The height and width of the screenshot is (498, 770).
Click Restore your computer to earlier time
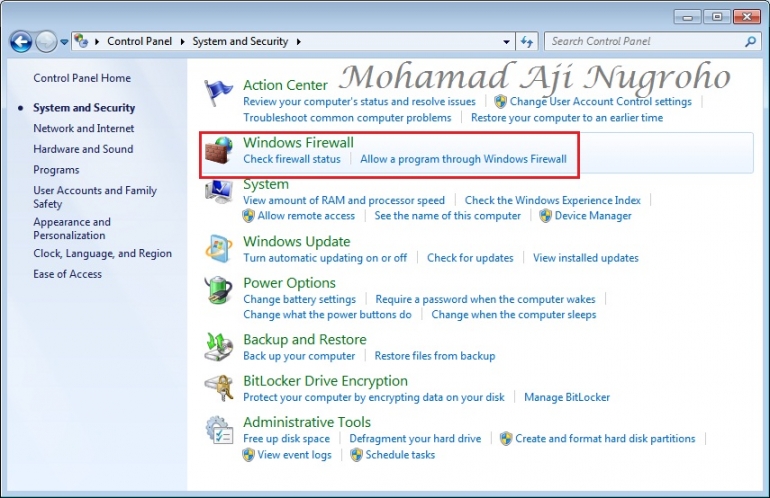pyautogui.click(x=567, y=118)
